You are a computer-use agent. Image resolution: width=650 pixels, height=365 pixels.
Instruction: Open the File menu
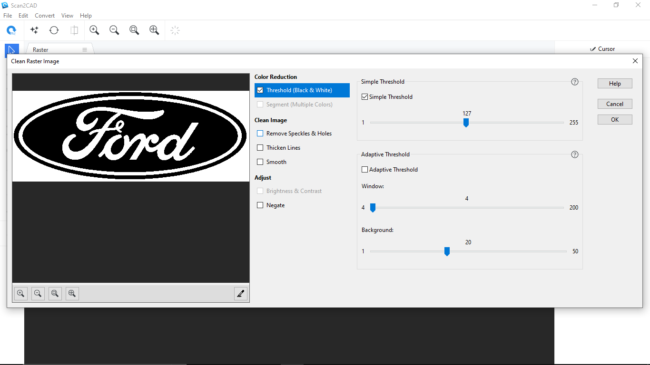click(x=7, y=15)
